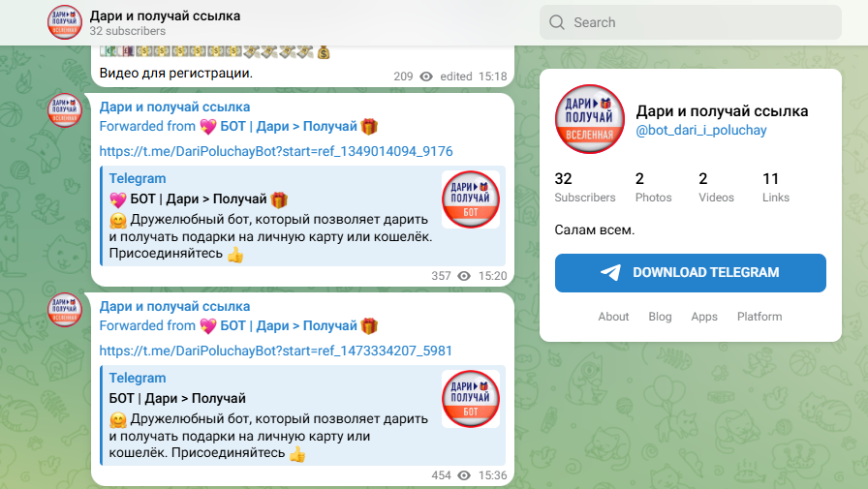The image size is (868, 489).
Task: Click the search magnifier icon
Action: pos(556,22)
